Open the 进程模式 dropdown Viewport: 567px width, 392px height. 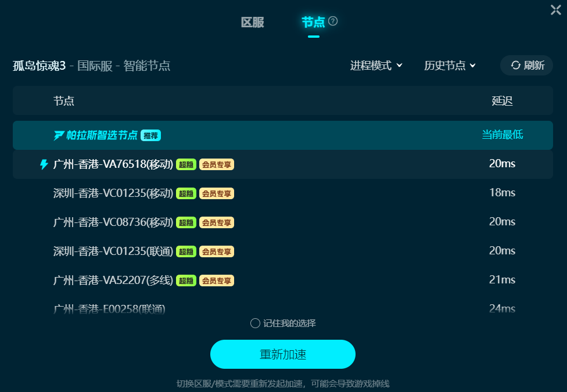[x=376, y=66]
